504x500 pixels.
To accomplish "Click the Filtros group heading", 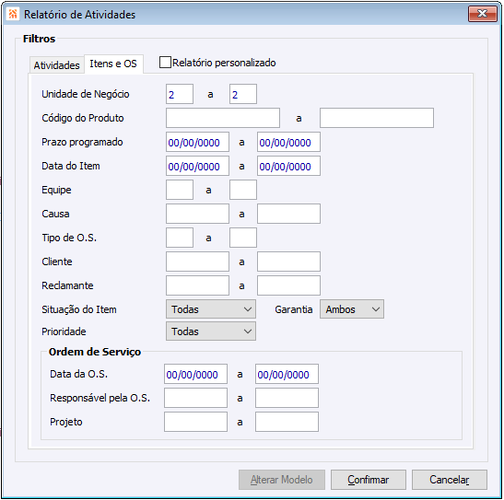I will coord(39,39).
